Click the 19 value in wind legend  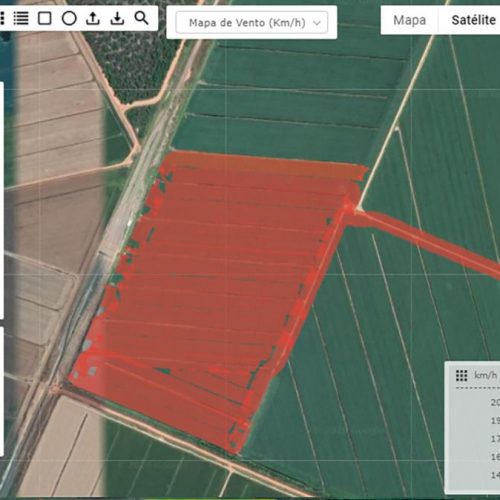[495, 421]
